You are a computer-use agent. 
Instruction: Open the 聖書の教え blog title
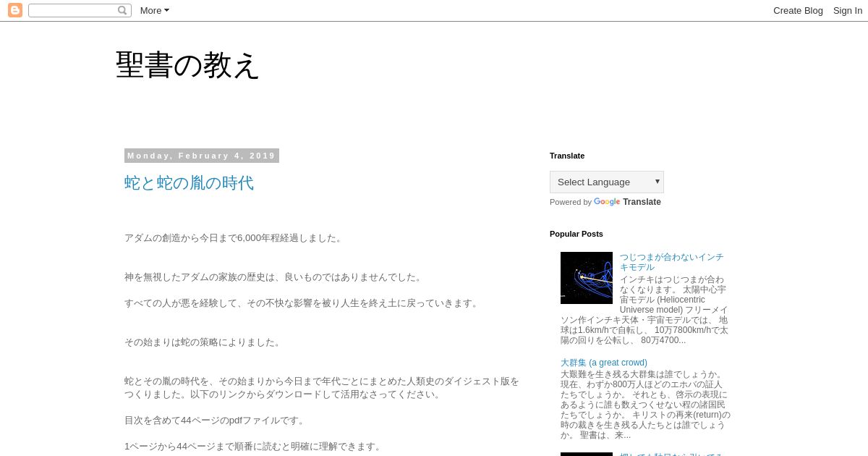187,65
